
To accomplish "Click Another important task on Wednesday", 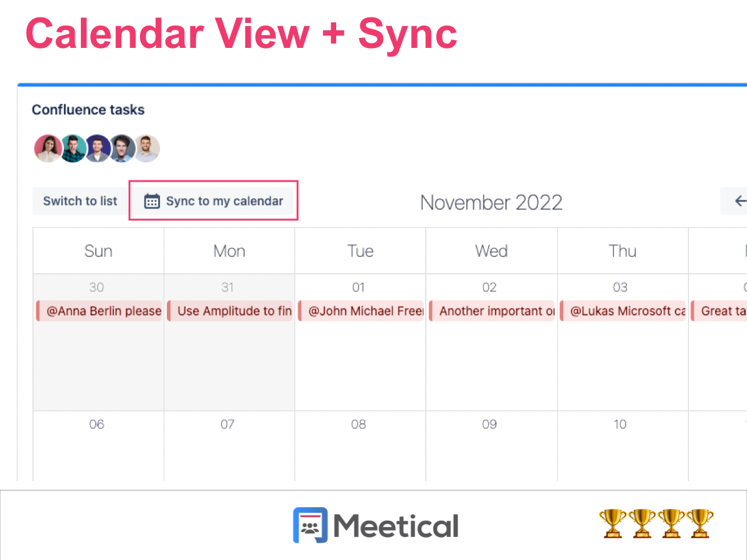I will pyautogui.click(x=491, y=310).
